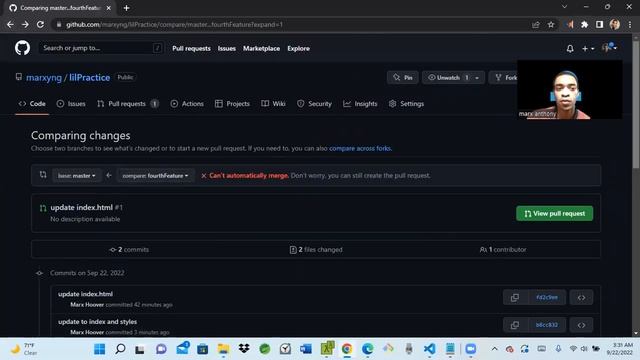Browse repository at update index.html commit
Screen dimensions: 640x360
[x=581, y=298]
